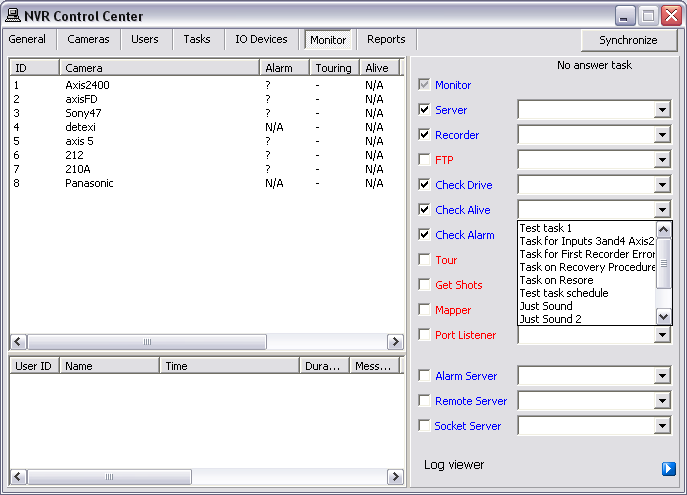Image resolution: width=687 pixels, height=495 pixels.
Task: Toggle the Check Drive checkbox
Action: pyautogui.click(x=424, y=184)
